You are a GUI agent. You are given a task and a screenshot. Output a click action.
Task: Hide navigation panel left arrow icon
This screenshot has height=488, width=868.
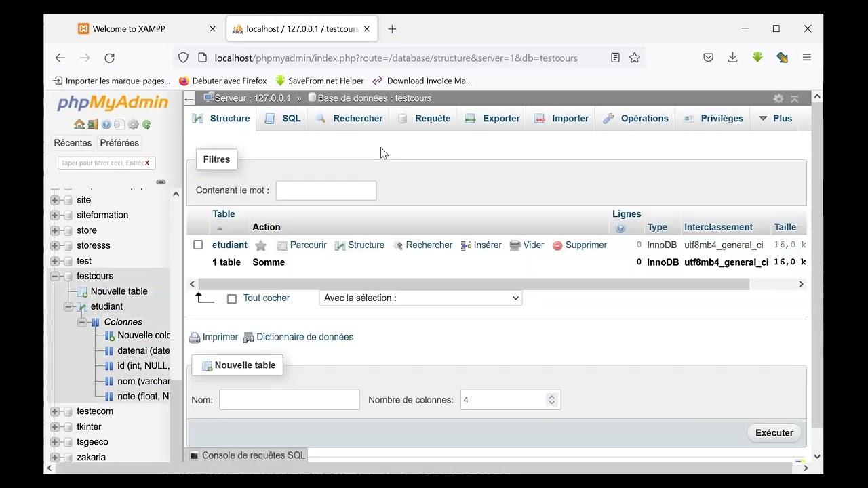tap(189, 99)
